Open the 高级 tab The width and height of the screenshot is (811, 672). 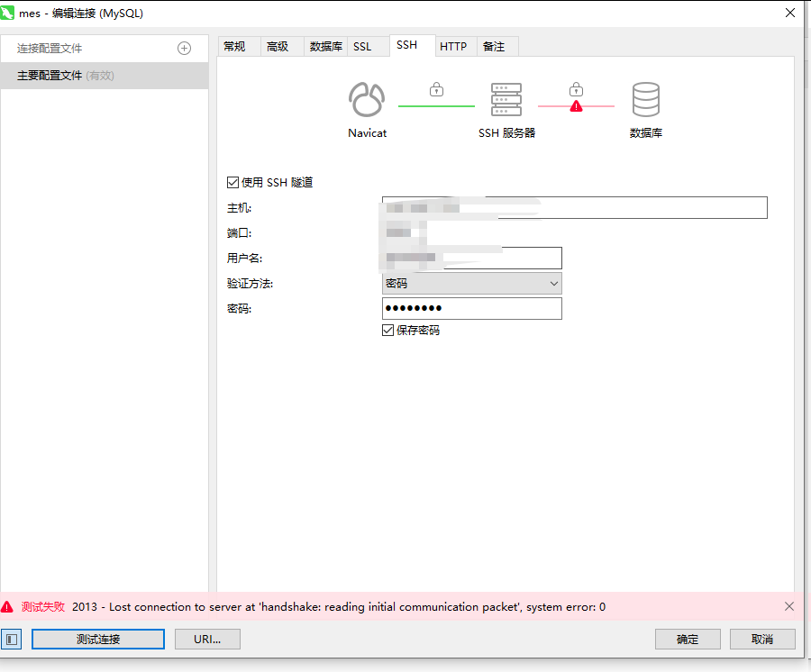click(x=278, y=47)
